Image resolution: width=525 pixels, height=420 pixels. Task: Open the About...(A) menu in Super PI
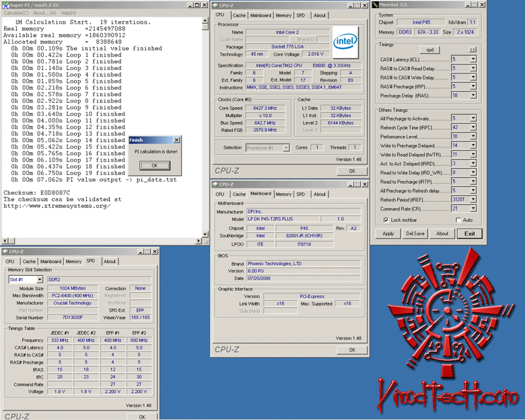click(x=44, y=13)
